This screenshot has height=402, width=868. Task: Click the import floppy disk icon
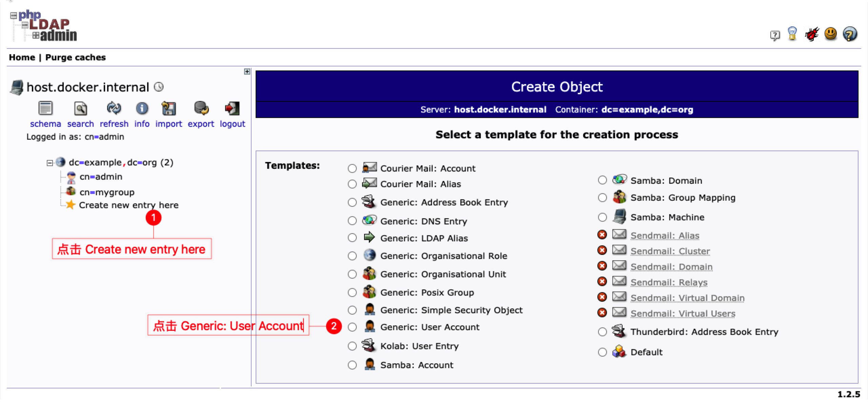pos(169,108)
